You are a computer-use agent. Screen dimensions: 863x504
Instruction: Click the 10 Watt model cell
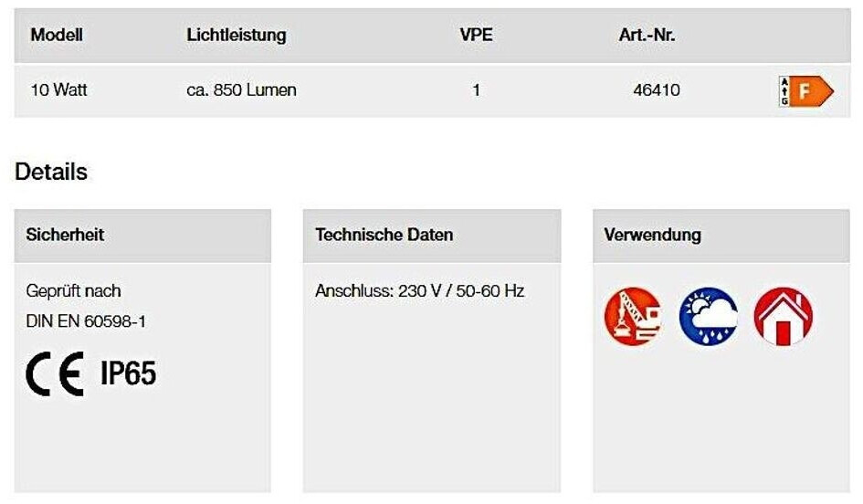(58, 90)
